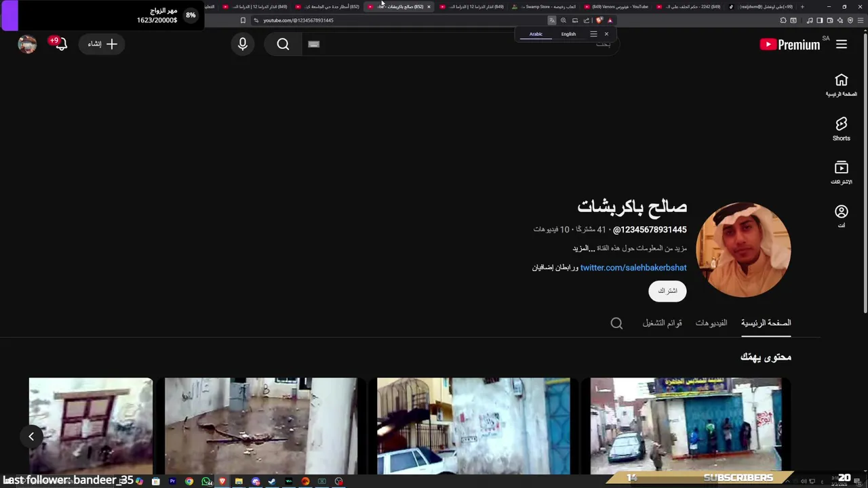Open Google Chrome from the taskbar
Viewport: 868px width, 488px height.
(189, 481)
